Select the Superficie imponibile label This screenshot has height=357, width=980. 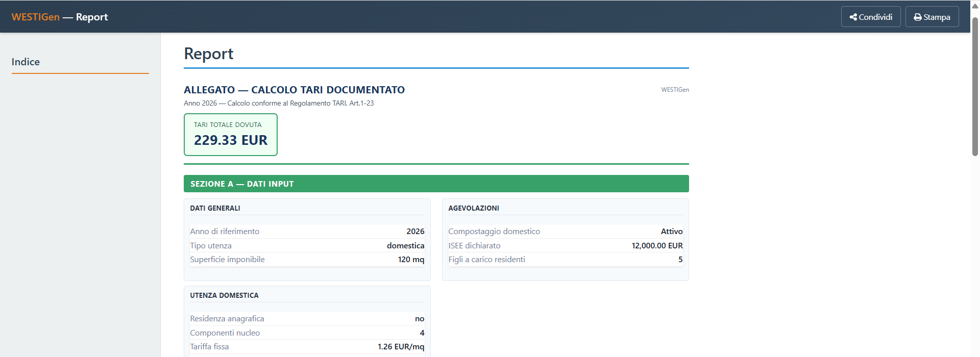point(227,260)
